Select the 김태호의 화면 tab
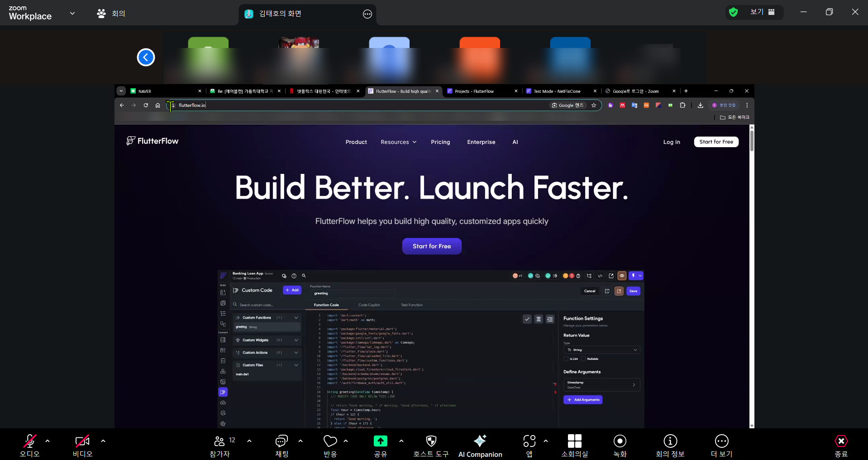The width and height of the screenshot is (868, 460). pyautogui.click(x=307, y=14)
